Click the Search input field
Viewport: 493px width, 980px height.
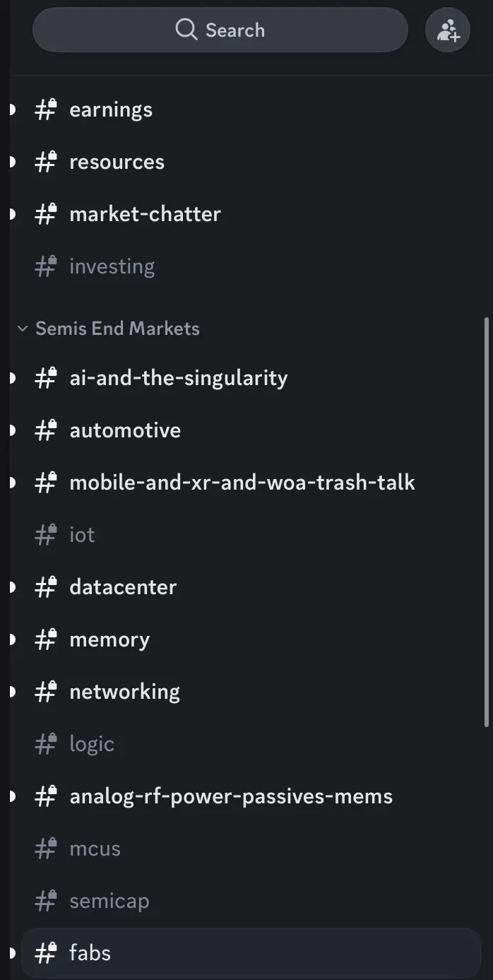click(220, 30)
